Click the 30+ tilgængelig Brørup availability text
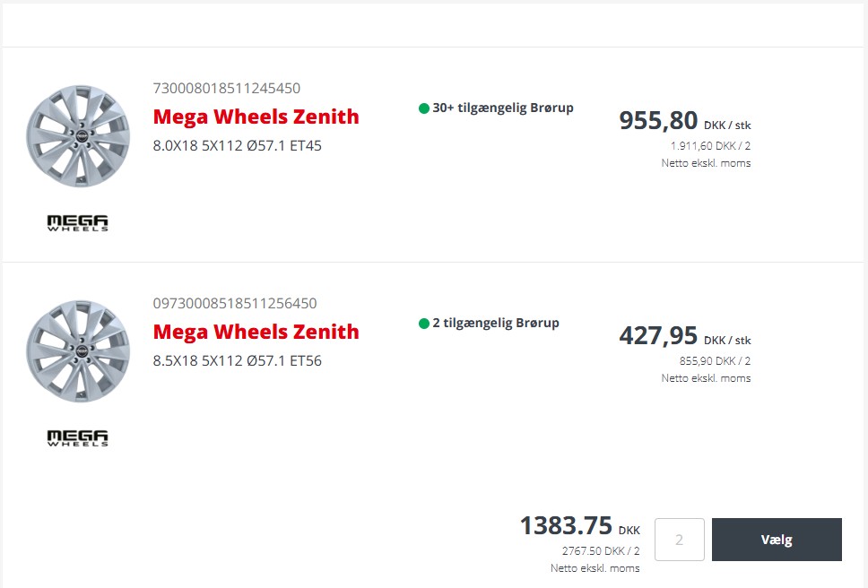Image resolution: width=868 pixels, height=588 pixels. pyautogui.click(x=503, y=108)
